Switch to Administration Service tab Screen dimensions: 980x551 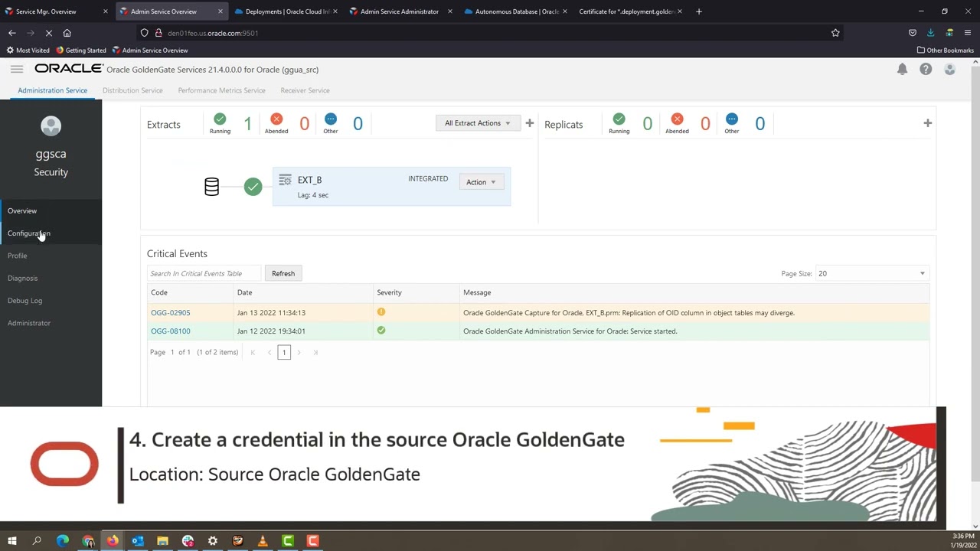point(52,90)
